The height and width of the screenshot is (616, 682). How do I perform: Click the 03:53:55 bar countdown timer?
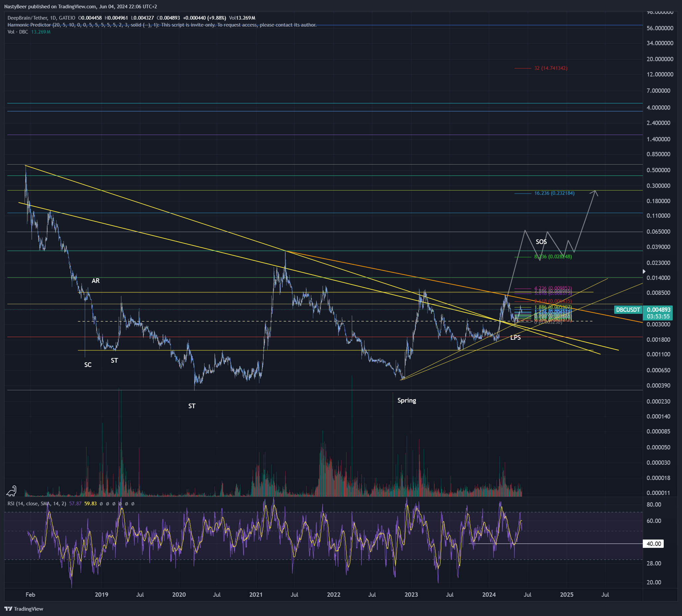pos(658,316)
